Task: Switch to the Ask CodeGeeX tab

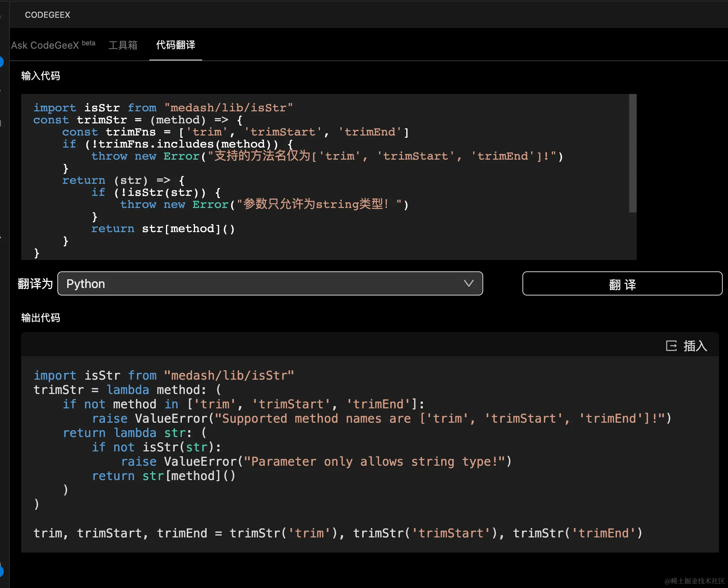Action: 45,45
